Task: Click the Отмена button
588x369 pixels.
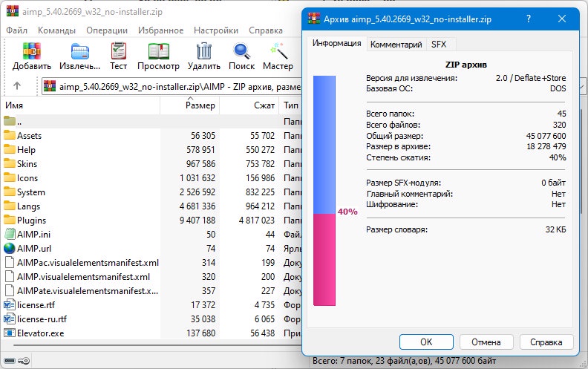Action: click(486, 342)
